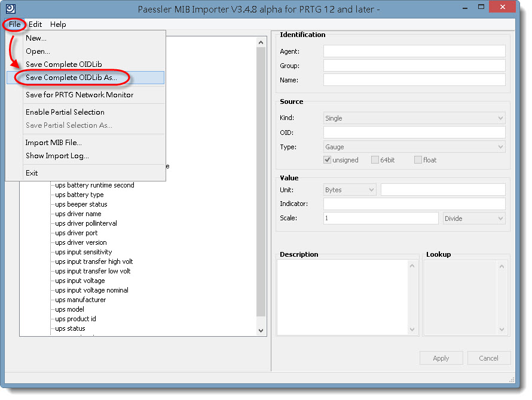The width and height of the screenshot is (532, 400).
Task: Close the MIB Importer window
Action: 503,7
